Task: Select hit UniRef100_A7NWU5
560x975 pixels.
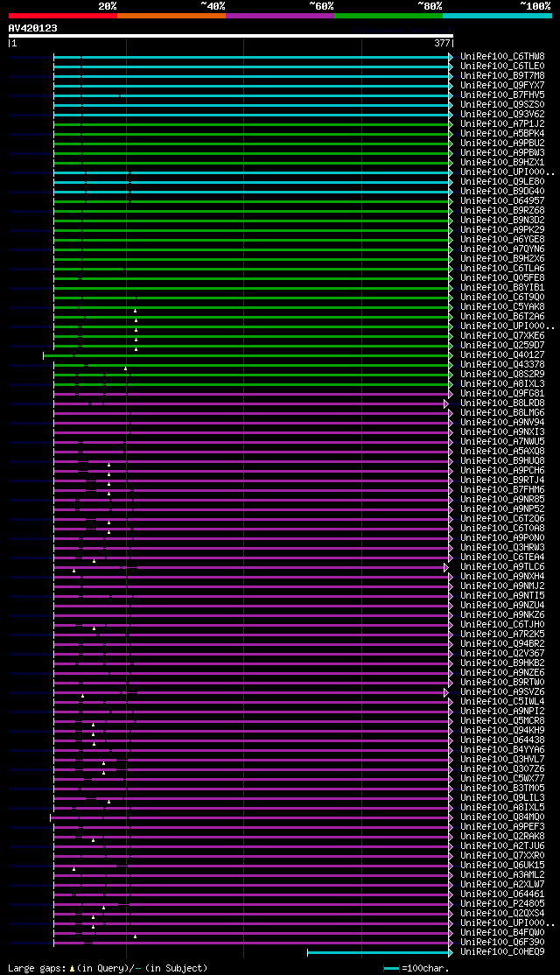Action: point(503,442)
